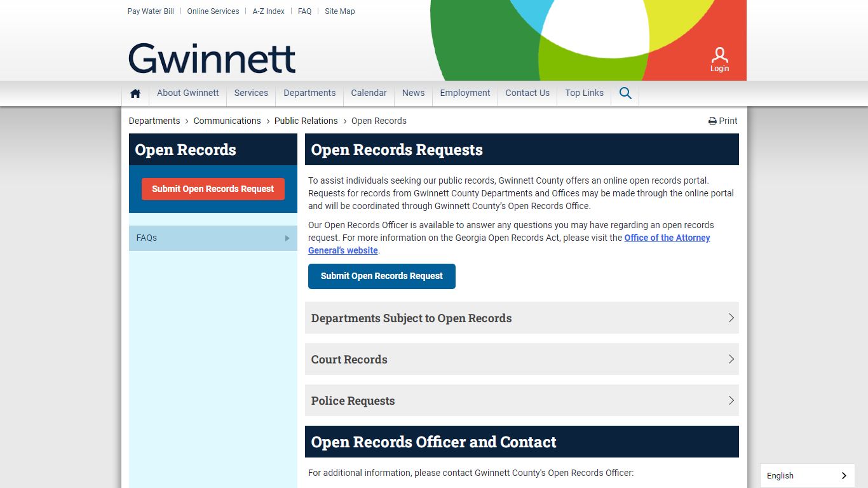868x488 pixels.
Task: Go to the home page icon
Action: click(135, 93)
